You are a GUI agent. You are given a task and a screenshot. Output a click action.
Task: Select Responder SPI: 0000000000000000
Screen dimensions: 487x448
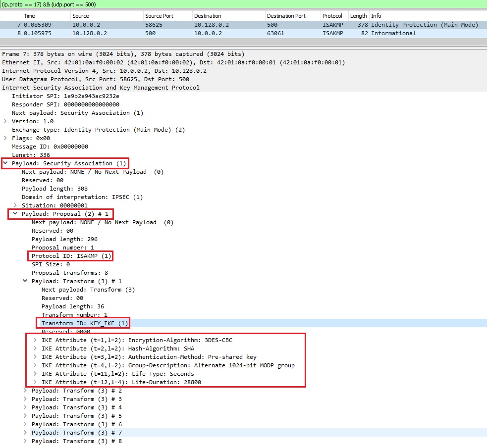pos(65,104)
